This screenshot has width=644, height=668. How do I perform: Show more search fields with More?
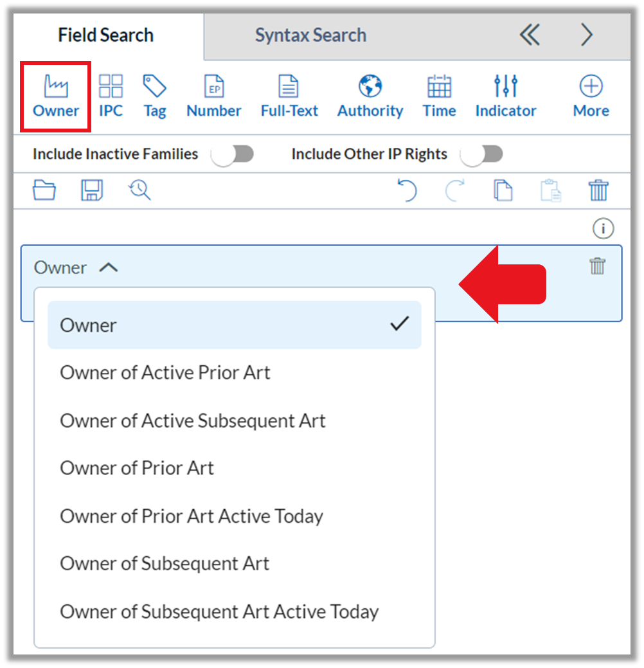[x=591, y=96]
